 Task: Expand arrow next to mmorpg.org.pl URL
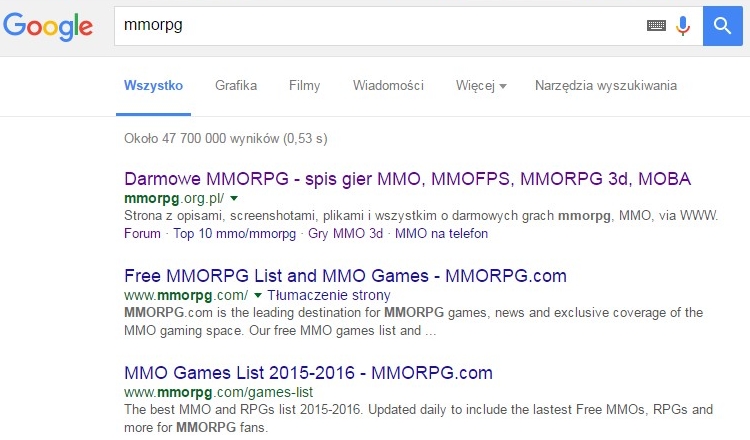pos(234,198)
